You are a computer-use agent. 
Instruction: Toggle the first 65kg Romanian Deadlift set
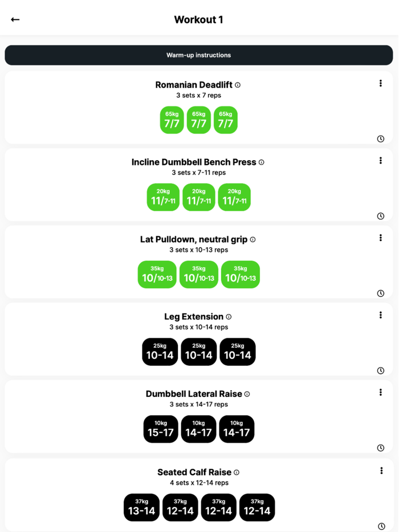tap(172, 120)
